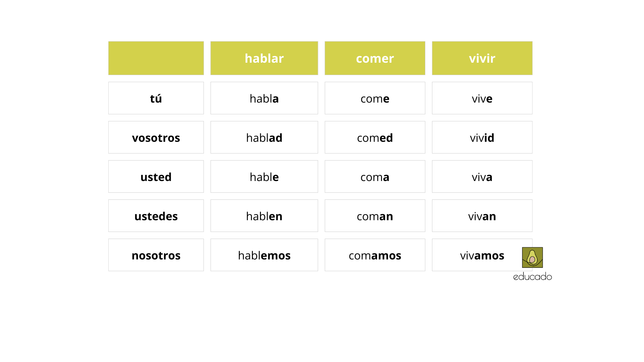Screen dimensions: 644x362
Task: Click the viva conjugation cell
Action: click(x=482, y=177)
